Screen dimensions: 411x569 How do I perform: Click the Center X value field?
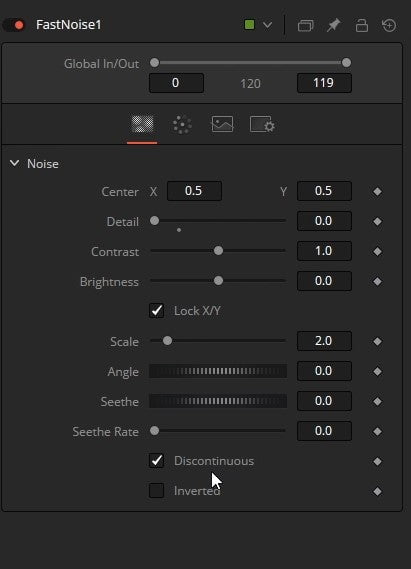click(x=194, y=191)
